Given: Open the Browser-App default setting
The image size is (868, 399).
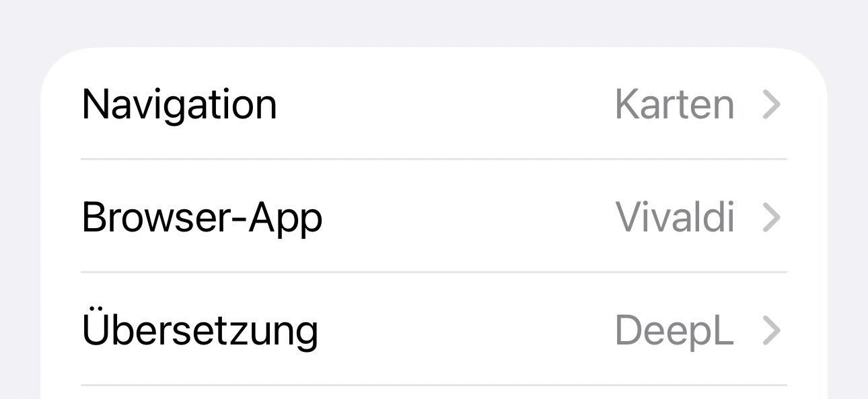Looking at the screenshot, I should (x=434, y=217).
